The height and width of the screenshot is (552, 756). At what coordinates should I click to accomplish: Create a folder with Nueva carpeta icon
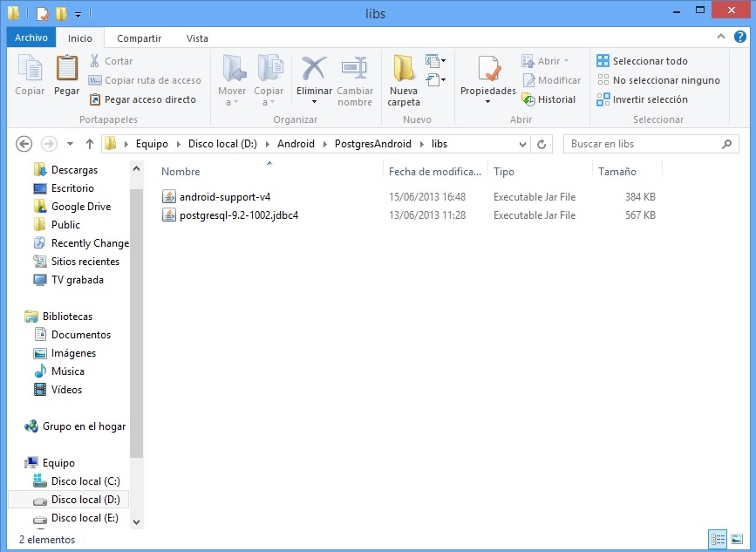coord(404,70)
